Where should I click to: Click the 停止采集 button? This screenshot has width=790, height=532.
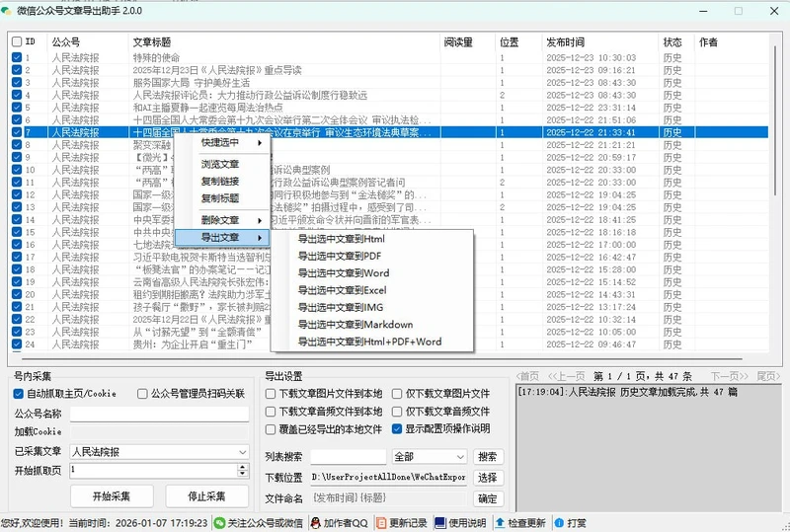click(x=207, y=496)
